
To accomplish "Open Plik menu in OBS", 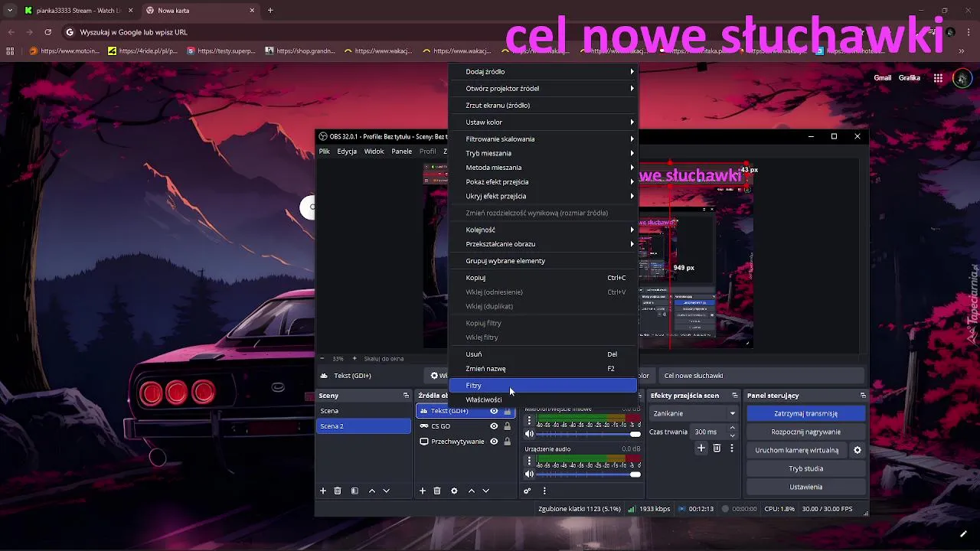I will [x=325, y=152].
